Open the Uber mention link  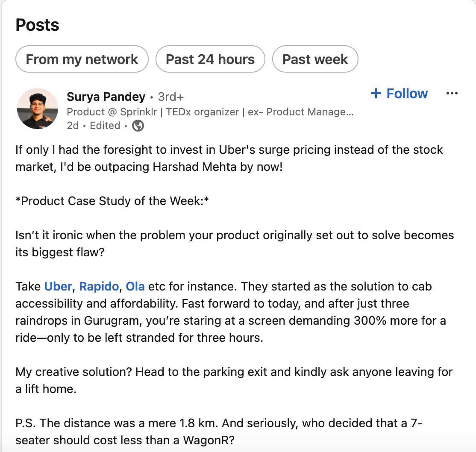[x=57, y=287]
